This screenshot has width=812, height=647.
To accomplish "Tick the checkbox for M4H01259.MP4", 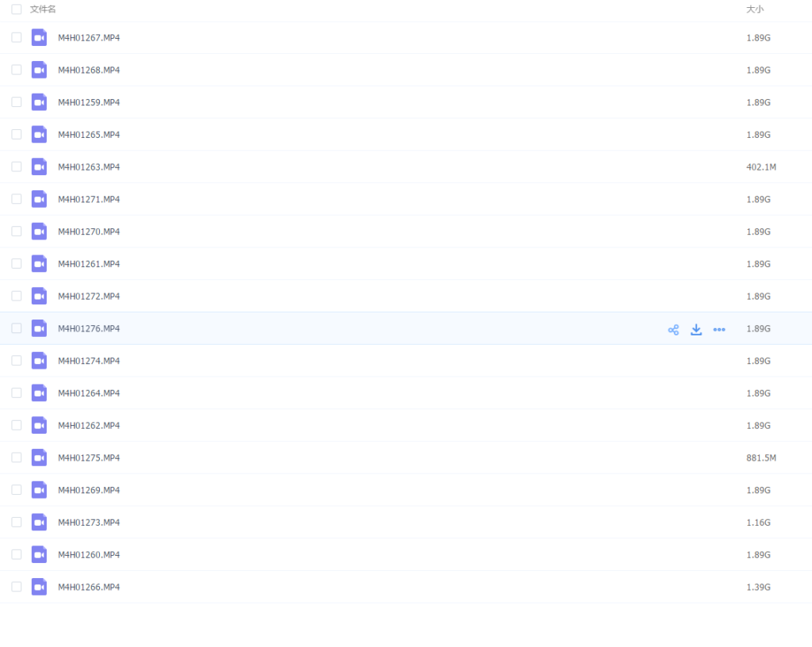I will (x=17, y=102).
